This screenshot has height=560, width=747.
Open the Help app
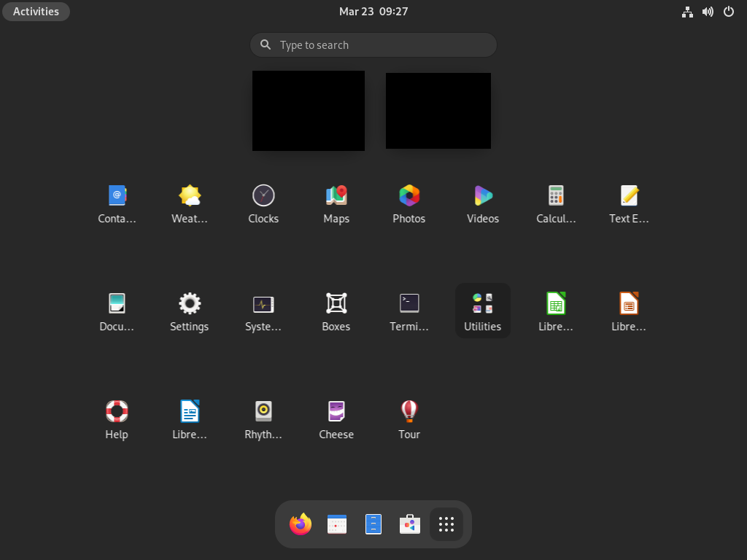(117, 419)
